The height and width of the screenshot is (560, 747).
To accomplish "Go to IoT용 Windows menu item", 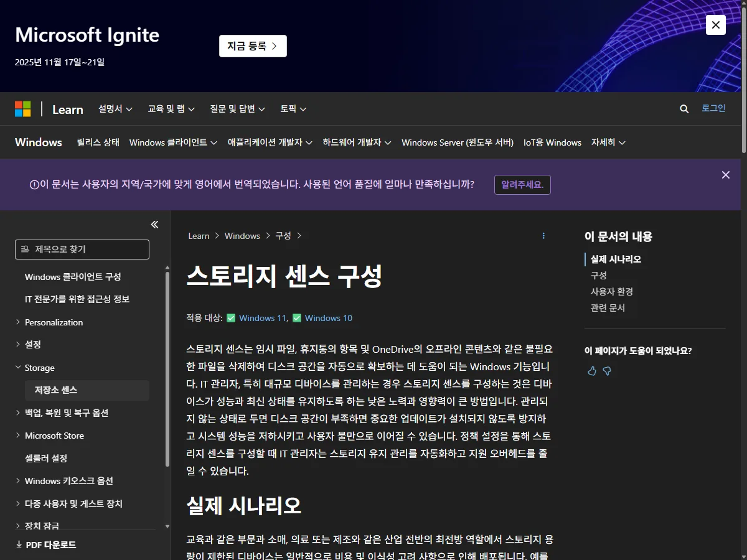I will click(552, 142).
